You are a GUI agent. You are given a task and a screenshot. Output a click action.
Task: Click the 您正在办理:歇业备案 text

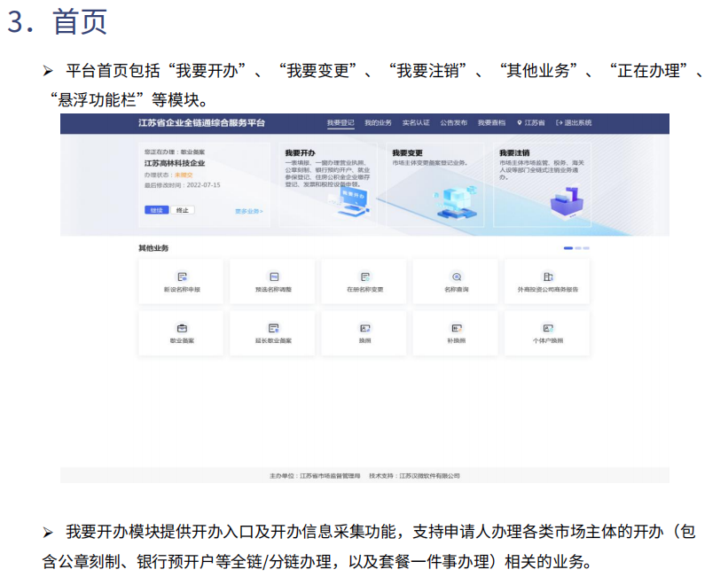[x=175, y=152]
